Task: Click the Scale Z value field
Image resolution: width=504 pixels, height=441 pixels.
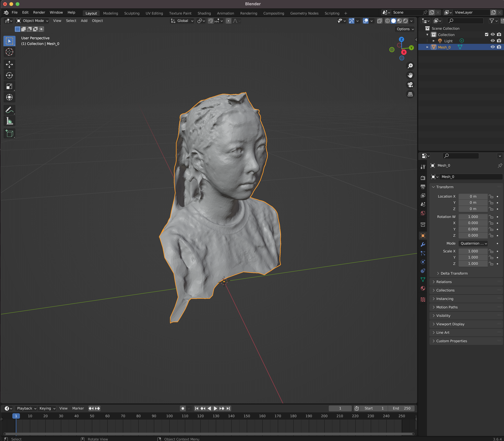Action: click(x=473, y=264)
